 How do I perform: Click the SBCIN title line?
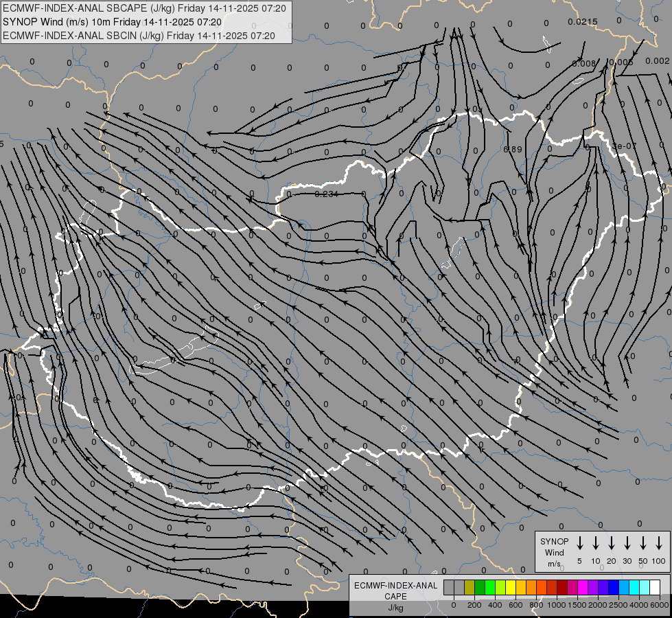coord(139,36)
